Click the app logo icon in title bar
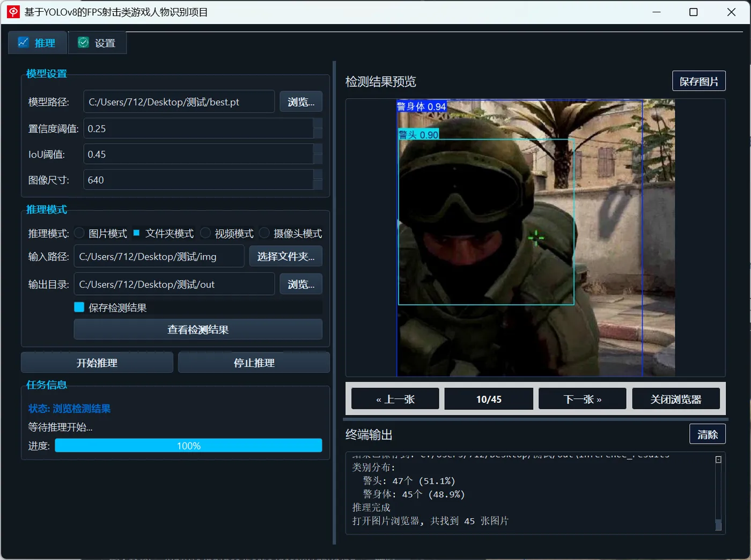 13,12
